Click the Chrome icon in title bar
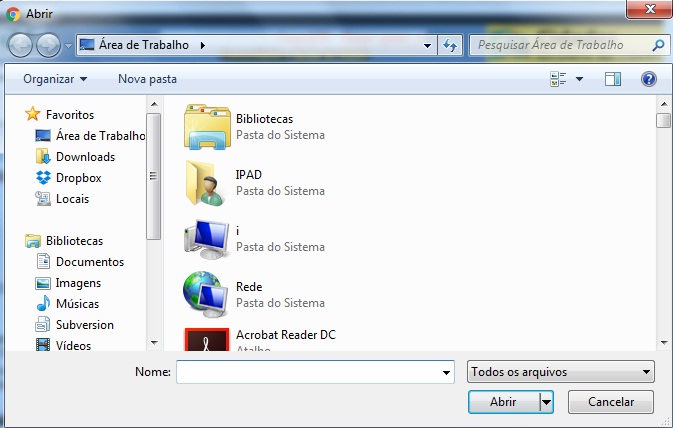The width and height of the screenshot is (673, 428). coord(13,14)
